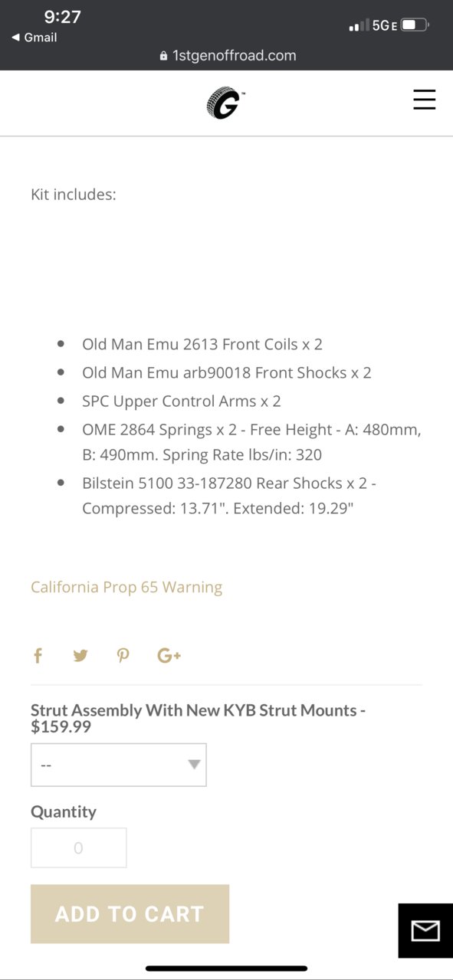453x980 pixels.
Task: Go back to Gmail app
Action: click(x=34, y=37)
